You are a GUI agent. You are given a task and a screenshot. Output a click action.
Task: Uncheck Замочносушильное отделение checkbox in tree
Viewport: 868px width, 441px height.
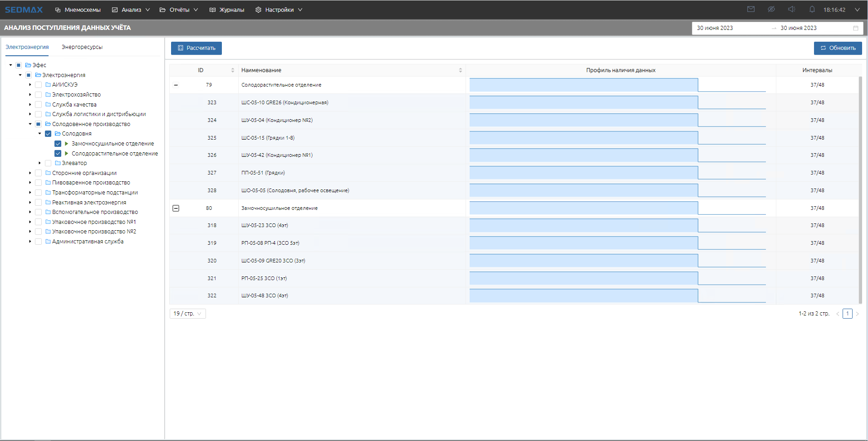point(58,144)
